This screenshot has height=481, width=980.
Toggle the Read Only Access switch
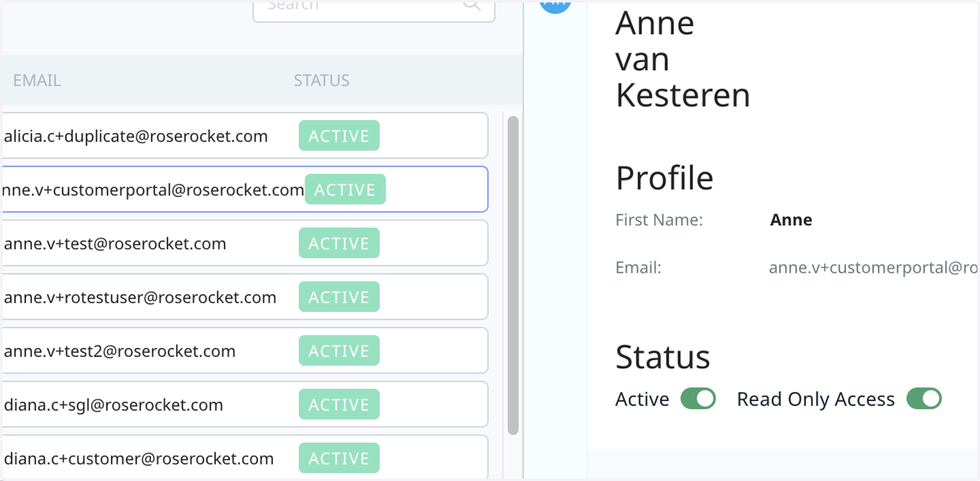coord(924,399)
